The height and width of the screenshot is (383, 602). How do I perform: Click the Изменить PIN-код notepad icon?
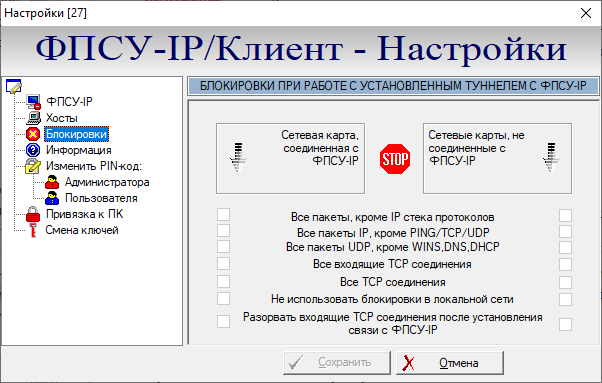[33, 166]
